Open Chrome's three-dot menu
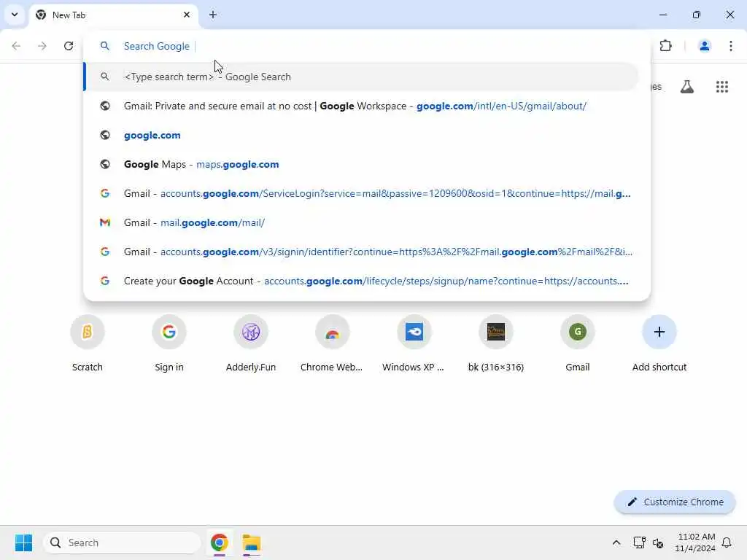This screenshot has height=560, width=747. (731, 46)
